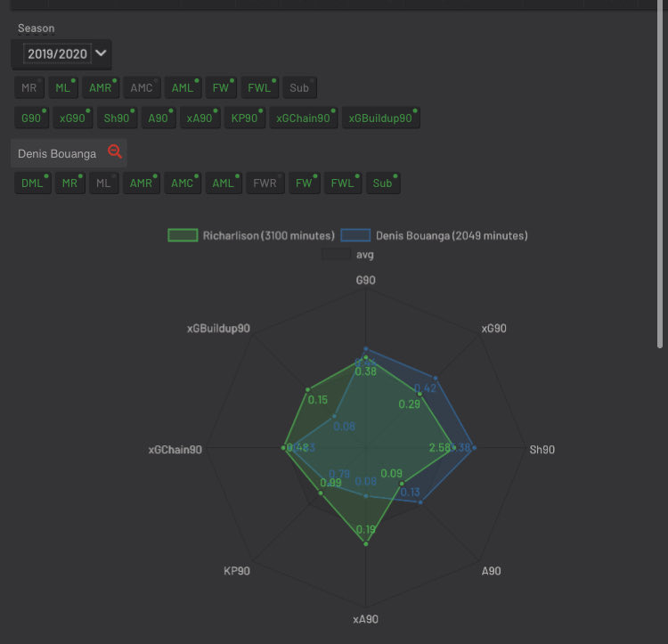Viewport: 668px width, 644px height.
Task: Click Richarlison's 0.09 A90 data point
Action: pyautogui.click(x=402, y=484)
